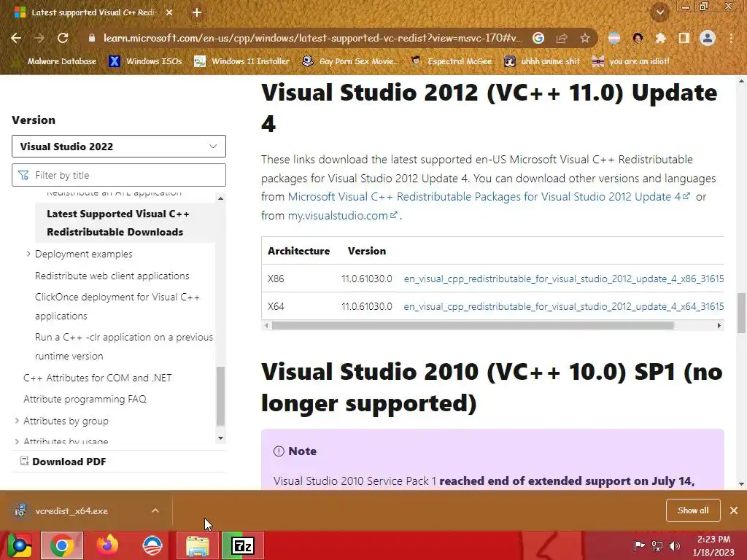This screenshot has width=747, height=560.
Task: Download the 2012 update 4 x64 redistributable
Action: (564, 306)
